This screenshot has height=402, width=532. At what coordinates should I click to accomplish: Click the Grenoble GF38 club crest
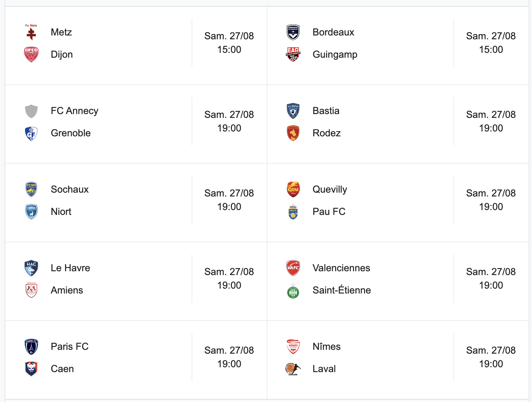click(x=31, y=133)
